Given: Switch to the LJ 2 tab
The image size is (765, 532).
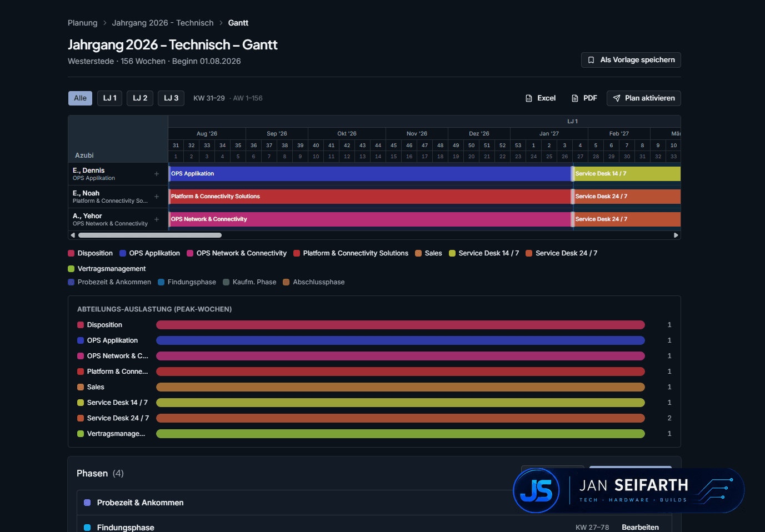Looking at the screenshot, I should (140, 98).
